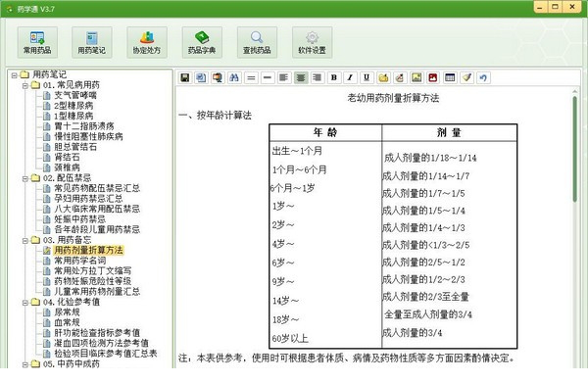Open 肝功能检查指标参考值
Viewport: 588px width, 383px height.
pyautogui.click(x=97, y=333)
